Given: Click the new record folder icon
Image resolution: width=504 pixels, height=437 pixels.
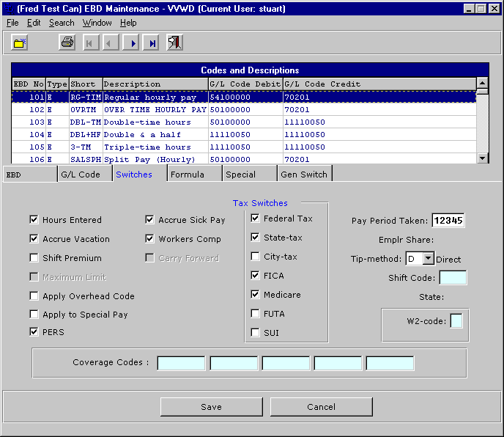Looking at the screenshot, I should click(20, 43).
